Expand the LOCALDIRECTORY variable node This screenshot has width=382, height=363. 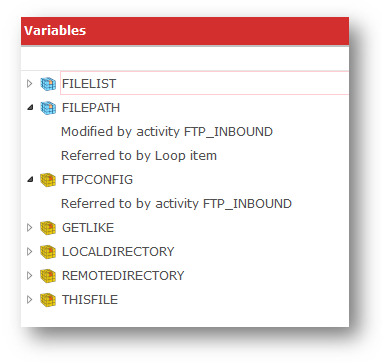pos(30,251)
